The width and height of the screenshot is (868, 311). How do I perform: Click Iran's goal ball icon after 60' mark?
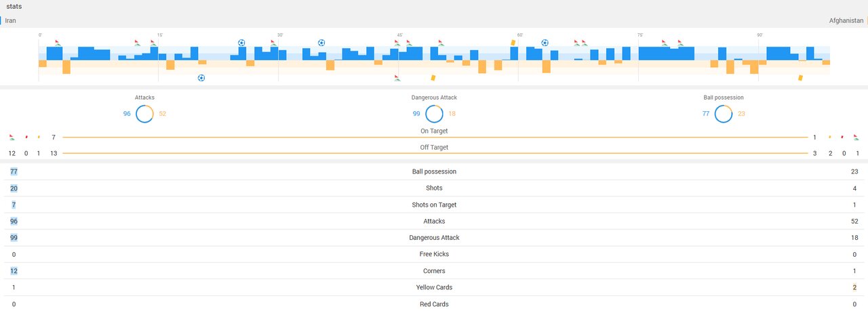[x=545, y=43]
